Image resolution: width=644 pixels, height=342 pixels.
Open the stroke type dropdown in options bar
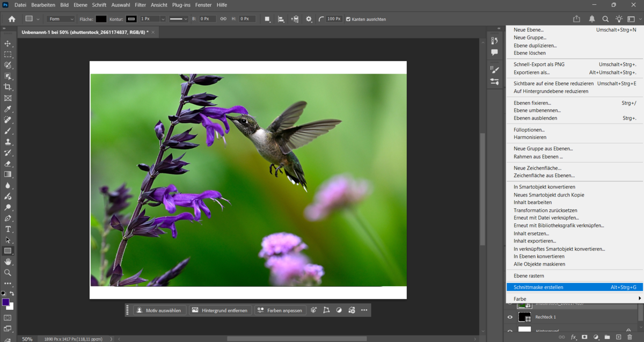coord(178,18)
